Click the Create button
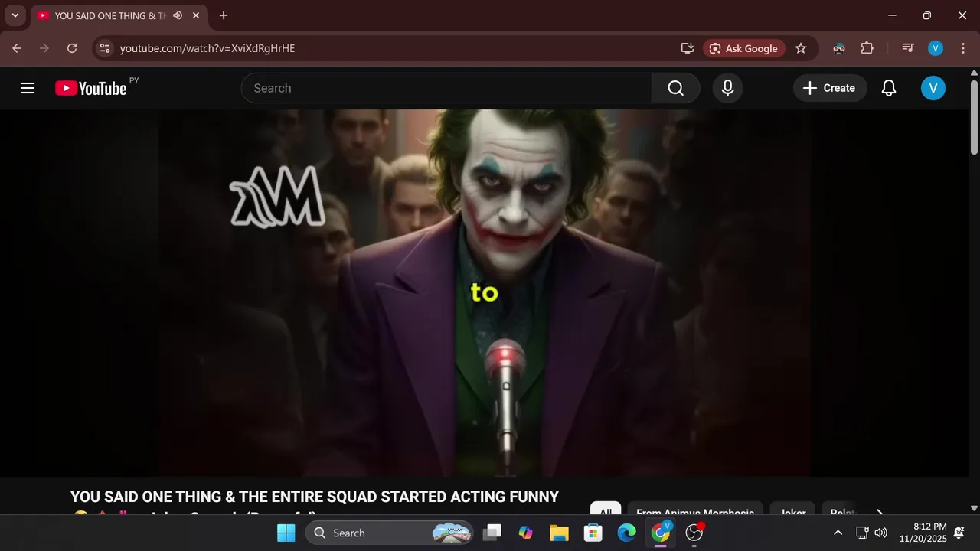Viewport: 980px width, 551px height. point(830,88)
